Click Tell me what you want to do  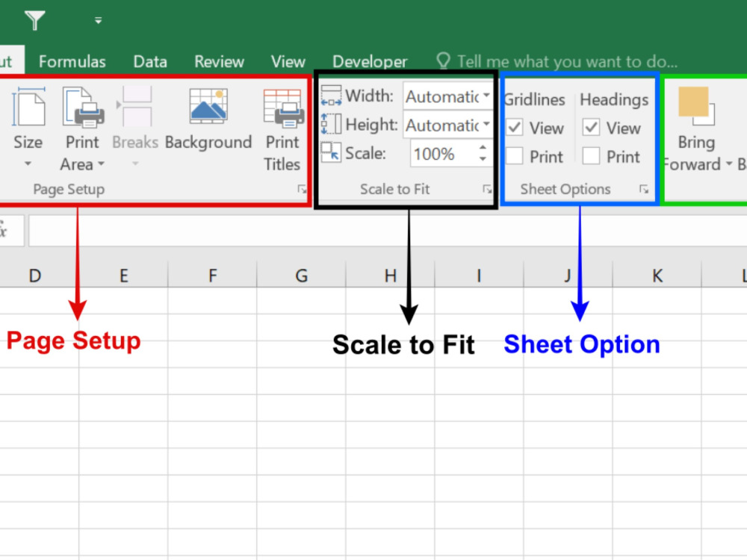(553, 61)
